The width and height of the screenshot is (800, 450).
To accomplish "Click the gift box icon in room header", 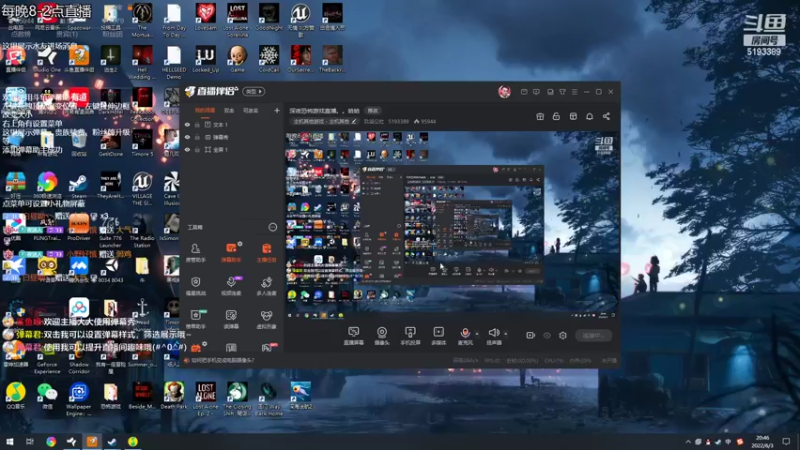I will coord(540,116).
